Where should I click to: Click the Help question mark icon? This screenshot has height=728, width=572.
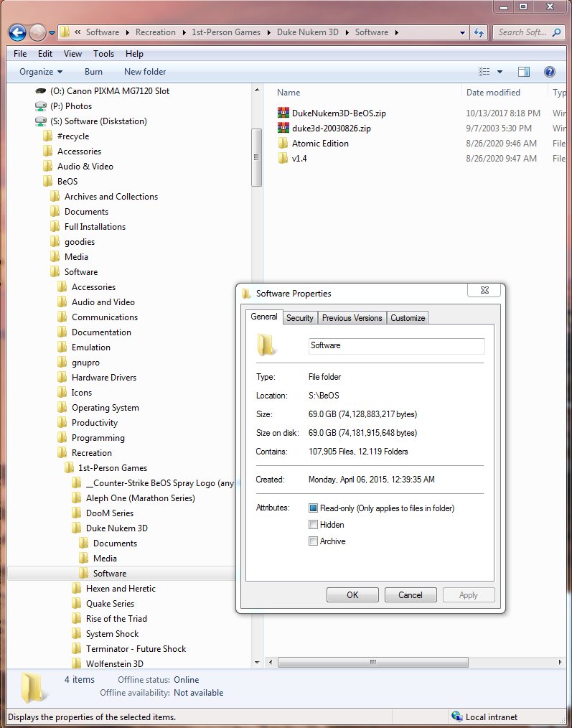550,72
